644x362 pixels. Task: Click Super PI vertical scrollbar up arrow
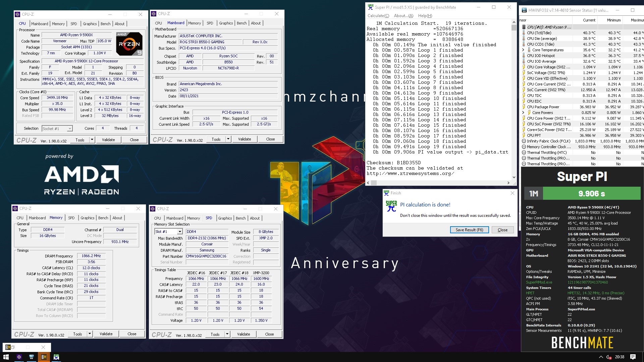pos(514,22)
